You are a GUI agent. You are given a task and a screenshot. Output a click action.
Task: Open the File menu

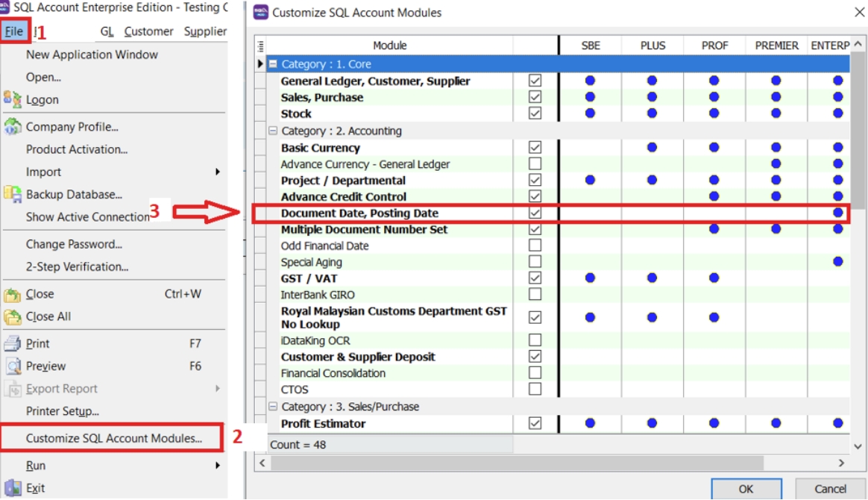click(x=14, y=31)
